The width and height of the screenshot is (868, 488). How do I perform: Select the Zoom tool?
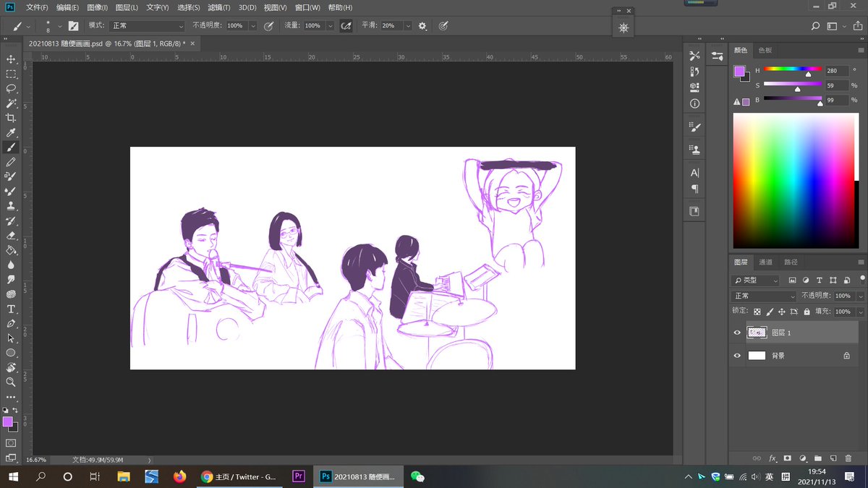click(x=11, y=382)
